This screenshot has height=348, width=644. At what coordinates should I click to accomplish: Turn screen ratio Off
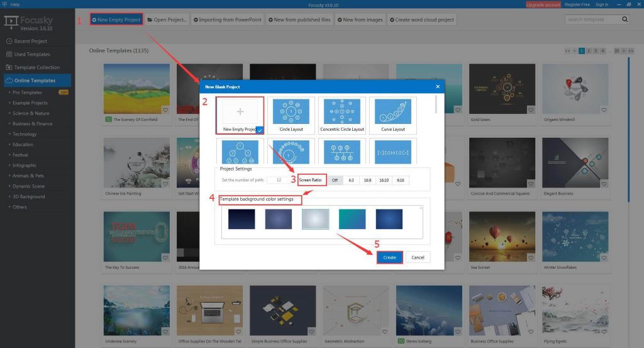pyautogui.click(x=335, y=180)
